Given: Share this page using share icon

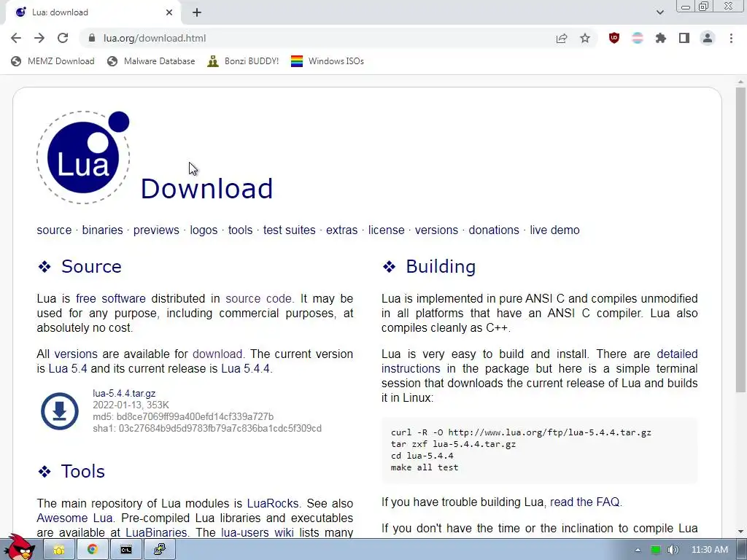Looking at the screenshot, I should point(562,38).
